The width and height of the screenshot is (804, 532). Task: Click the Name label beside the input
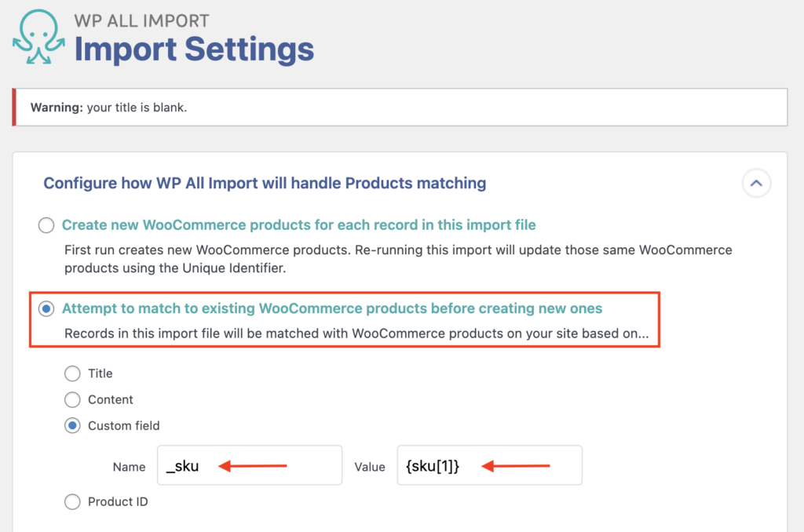[129, 466]
